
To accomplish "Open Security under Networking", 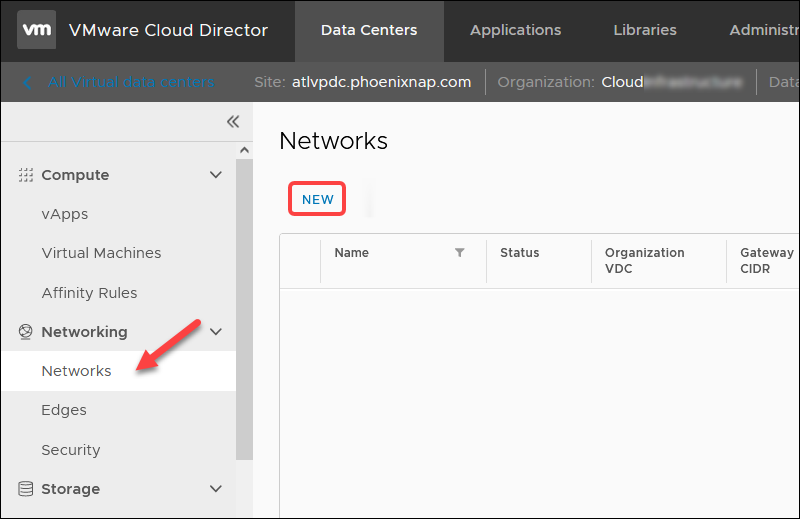I will (x=71, y=450).
